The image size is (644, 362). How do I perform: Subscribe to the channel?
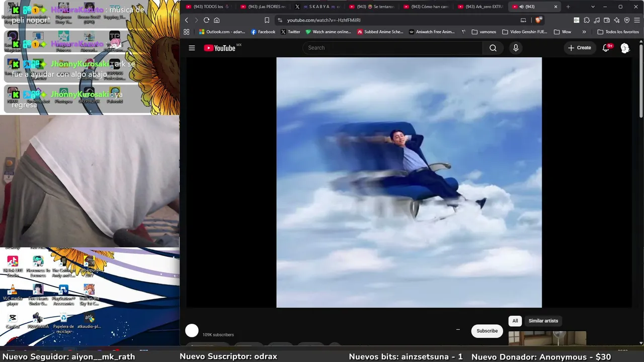[487, 331]
